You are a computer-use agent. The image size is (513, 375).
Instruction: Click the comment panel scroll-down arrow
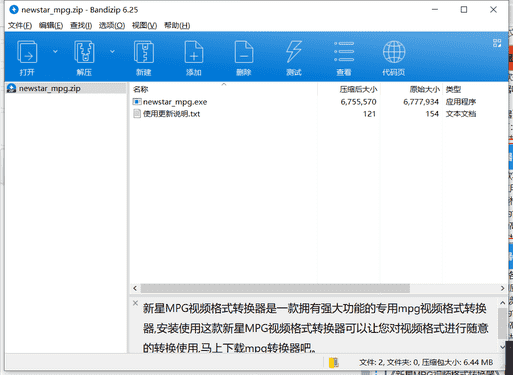(502, 347)
